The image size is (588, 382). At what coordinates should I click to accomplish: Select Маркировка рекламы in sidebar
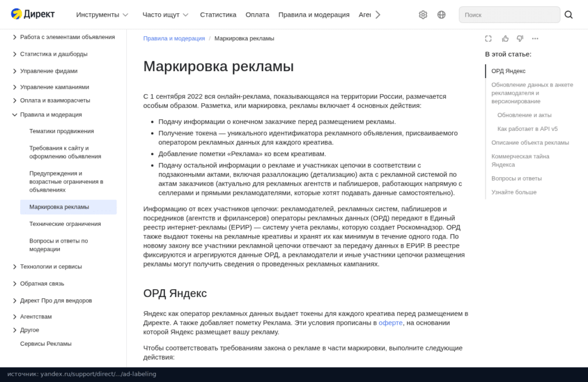[68, 206]
